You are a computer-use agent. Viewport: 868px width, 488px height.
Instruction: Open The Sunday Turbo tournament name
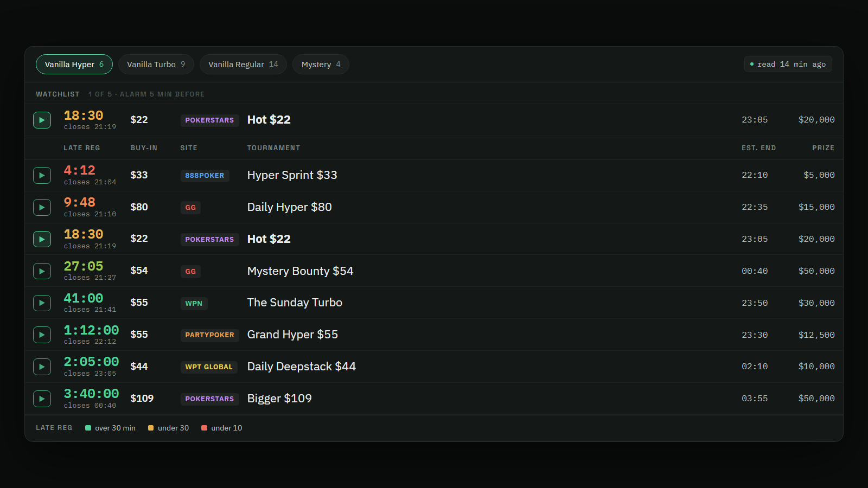tap(295, 303)
